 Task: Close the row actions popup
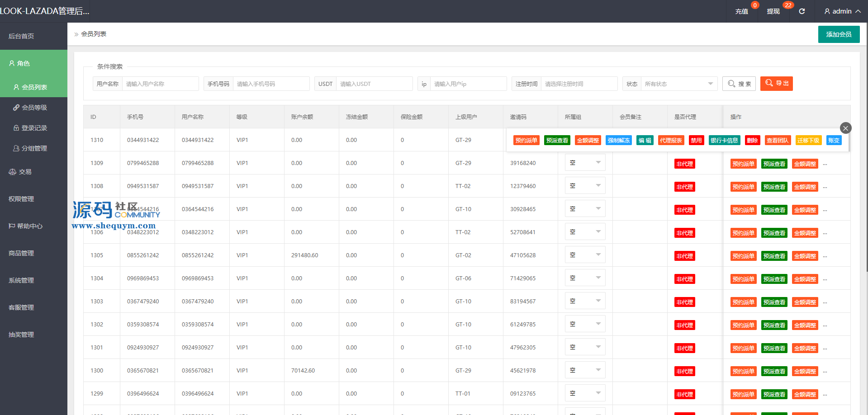coord(845,128)
